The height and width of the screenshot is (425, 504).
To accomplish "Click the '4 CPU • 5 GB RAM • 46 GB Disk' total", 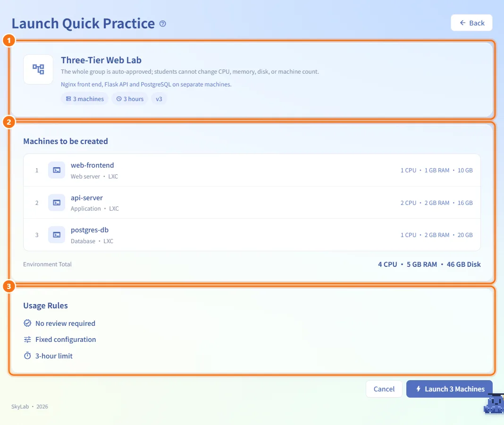I will pyautogui.click(x=429, y=264).
